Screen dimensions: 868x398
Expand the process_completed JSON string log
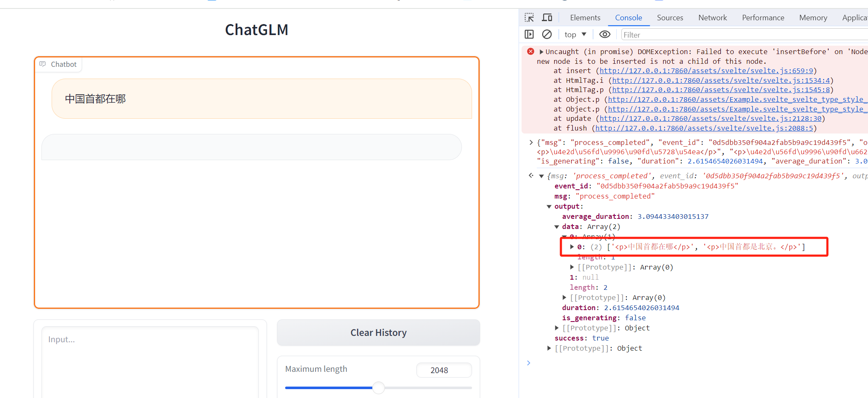[531, 142]
